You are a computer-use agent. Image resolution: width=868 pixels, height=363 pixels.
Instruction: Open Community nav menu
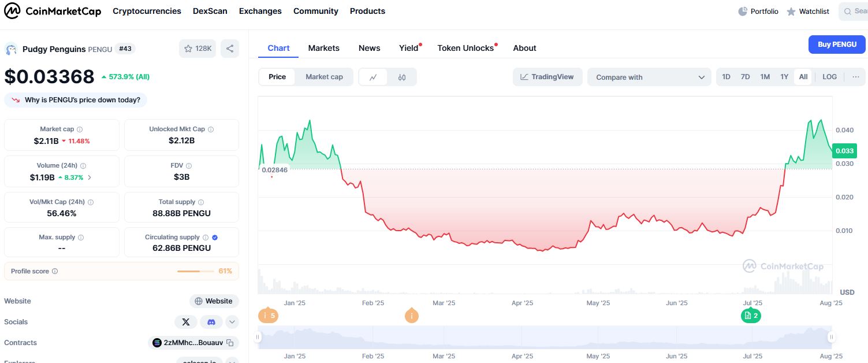316,11
